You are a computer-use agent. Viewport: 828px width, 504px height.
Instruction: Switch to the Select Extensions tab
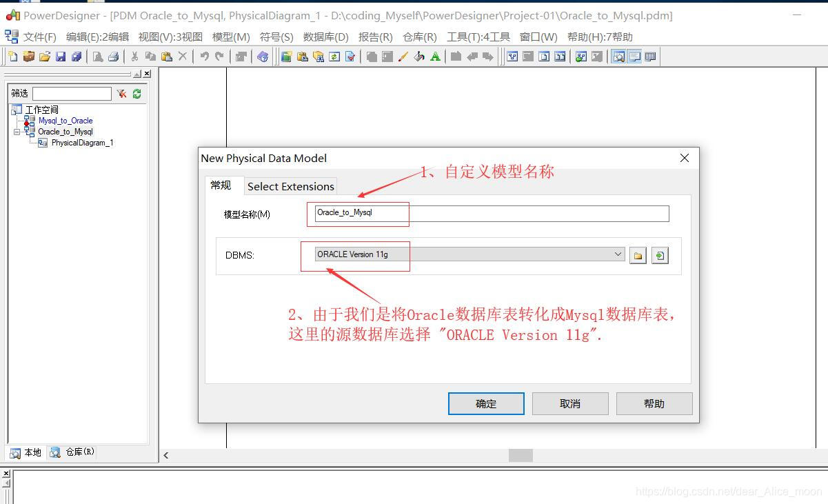pyautogui.click(x=290, y=186)
